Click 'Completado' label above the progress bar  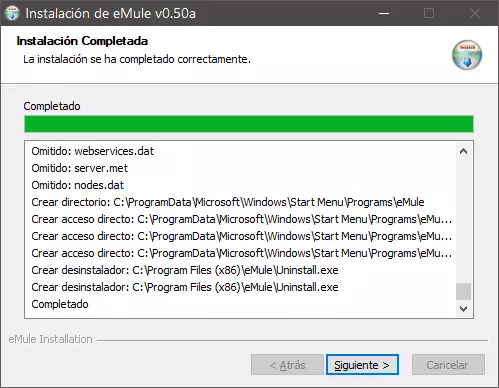click(52, 106)
